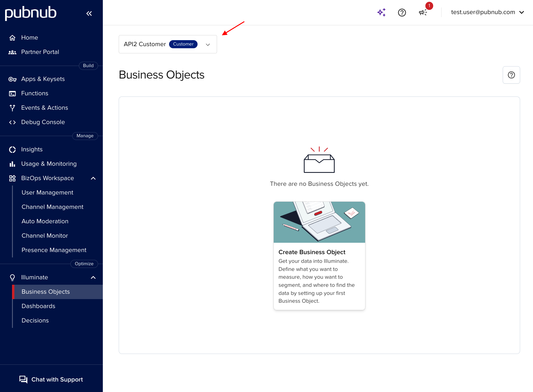Launch the Debug Console
The image size is (533, 392).
click(43, 122)
